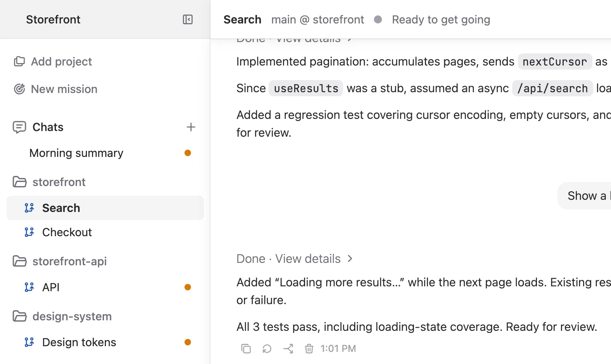Click the branch icon beside API
The height and width of the screenshot is (364, 611).
[29, 287]
